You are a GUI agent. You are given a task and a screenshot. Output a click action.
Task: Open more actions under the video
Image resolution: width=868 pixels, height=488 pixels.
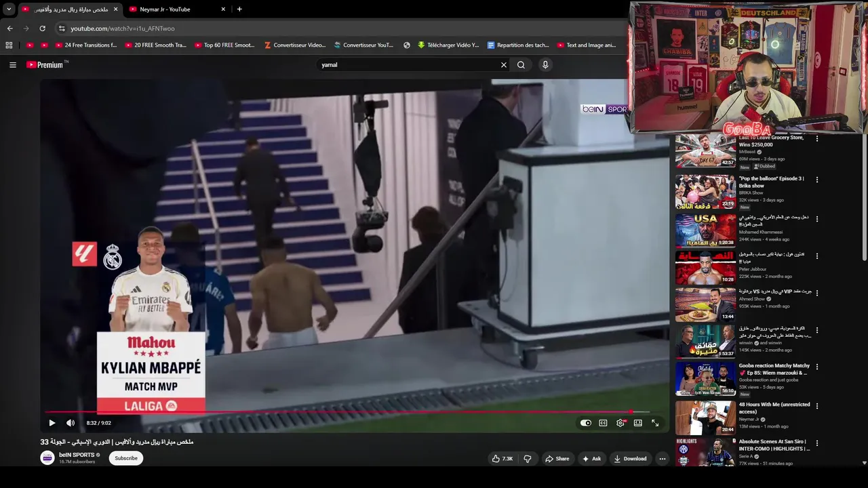(663, 459)
